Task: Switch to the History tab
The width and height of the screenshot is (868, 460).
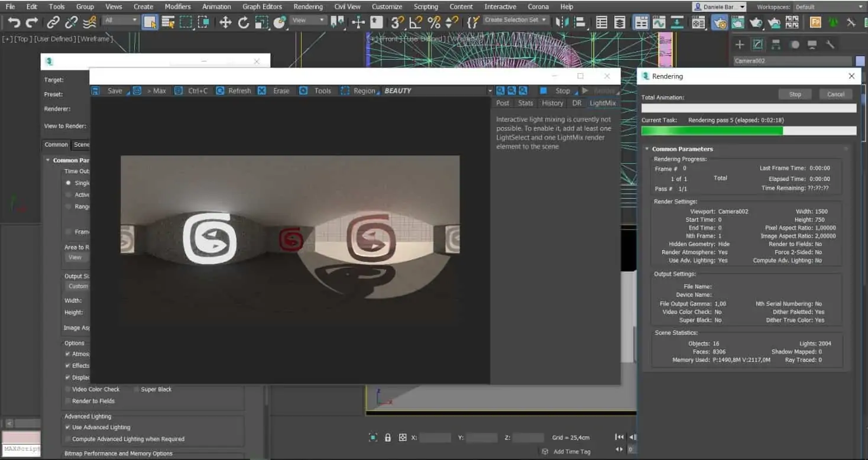Action: 552,103
